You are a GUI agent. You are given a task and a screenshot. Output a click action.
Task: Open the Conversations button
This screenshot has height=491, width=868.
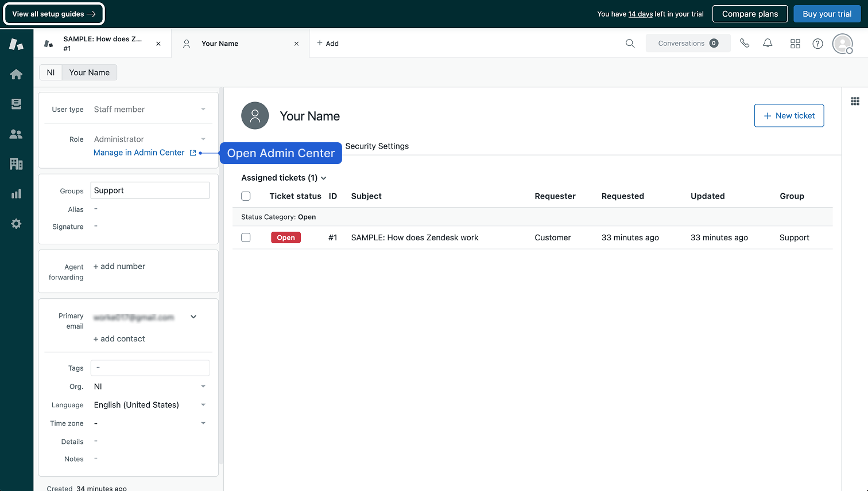[688, 43]
